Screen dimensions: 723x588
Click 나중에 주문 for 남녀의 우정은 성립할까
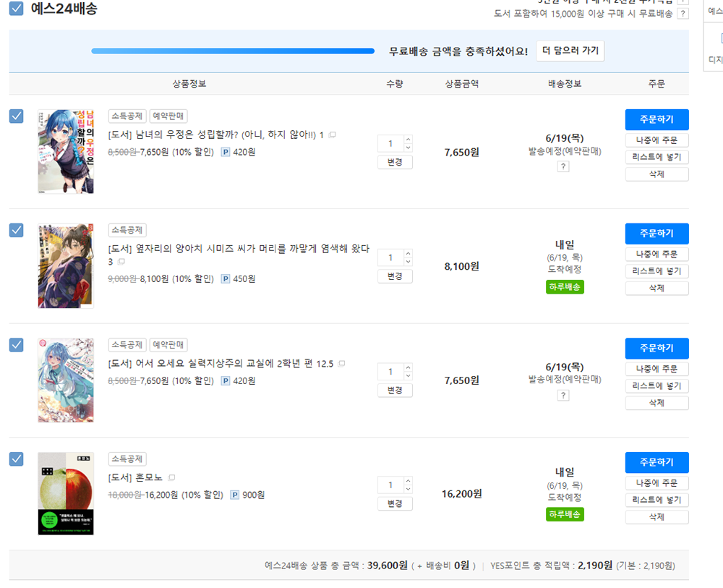(x=656, y=140)
